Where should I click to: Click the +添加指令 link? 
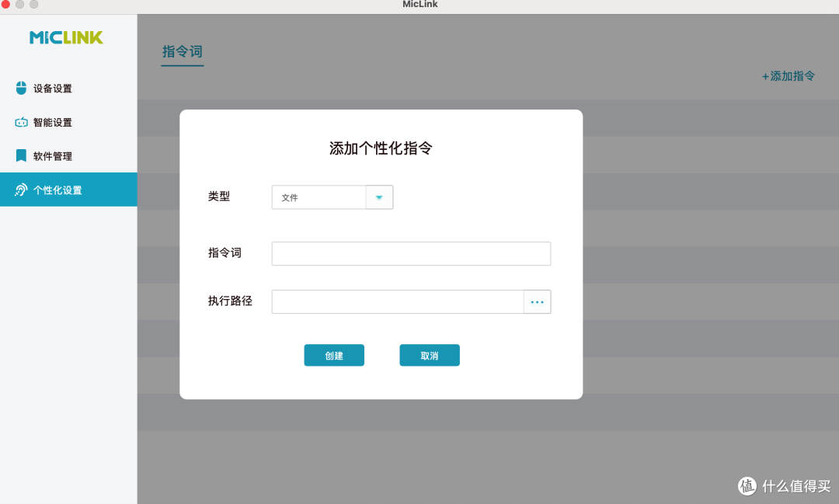click(789, 76)
